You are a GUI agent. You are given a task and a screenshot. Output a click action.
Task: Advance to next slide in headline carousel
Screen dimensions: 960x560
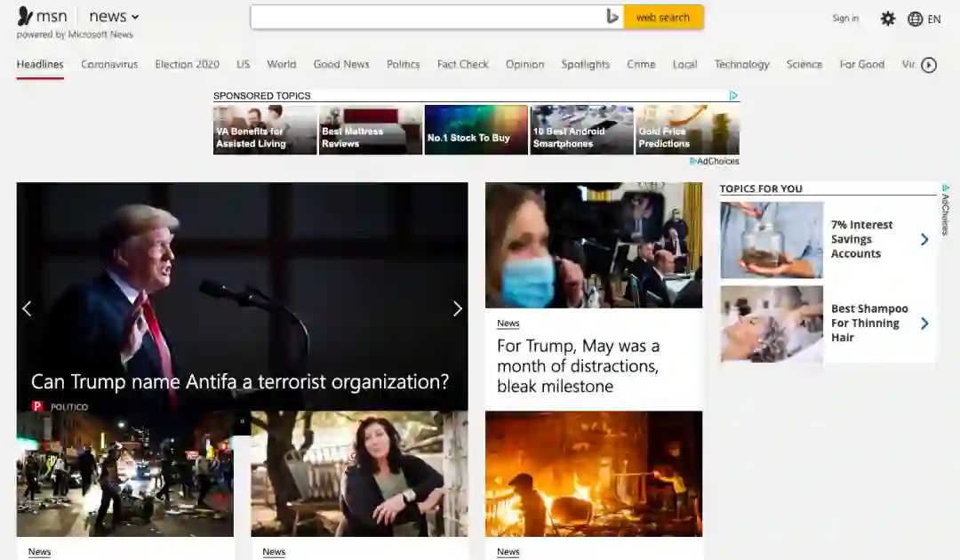coord(458,308)
